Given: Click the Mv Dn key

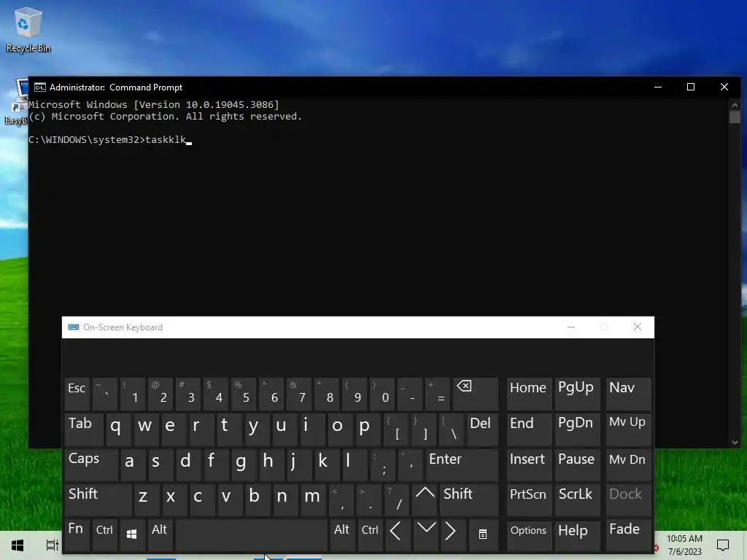Looking at the screenshot, I should click(628, 464).
